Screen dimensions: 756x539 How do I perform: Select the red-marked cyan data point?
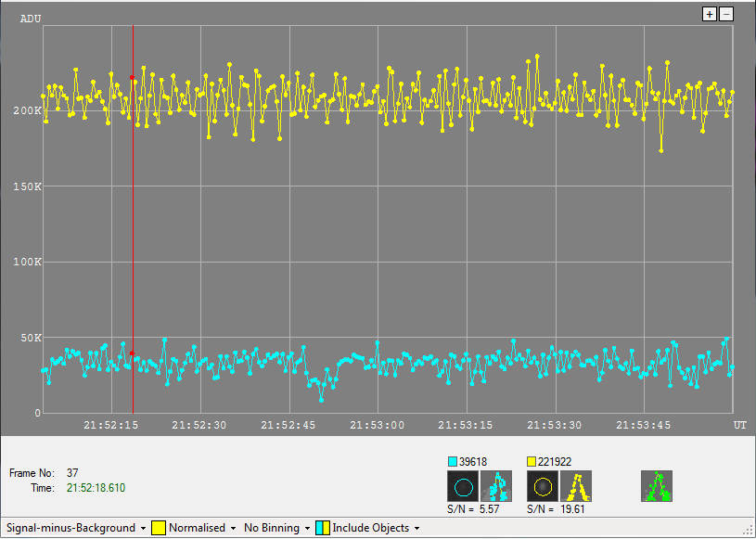[132, 353]
